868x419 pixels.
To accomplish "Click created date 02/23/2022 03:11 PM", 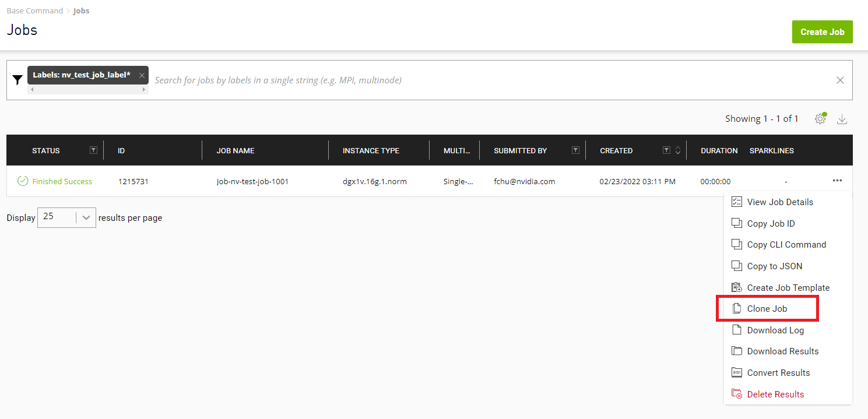I will 637,181.
